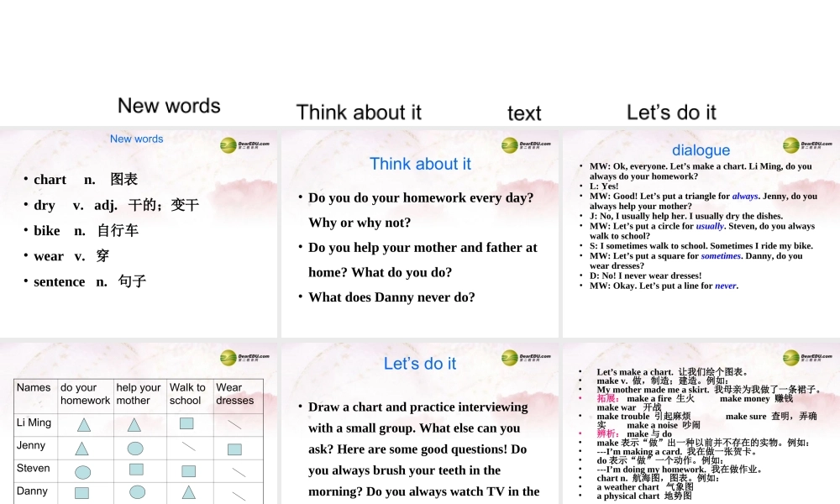Click the triangle in Li Ming's help your mother cell
840x504 pixels.
[x=134, y=425]
